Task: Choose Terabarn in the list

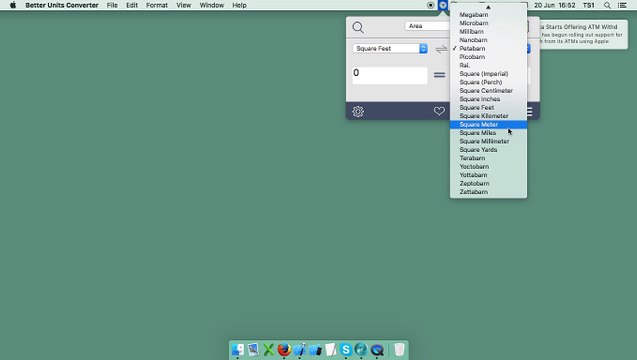Action: 488,158
